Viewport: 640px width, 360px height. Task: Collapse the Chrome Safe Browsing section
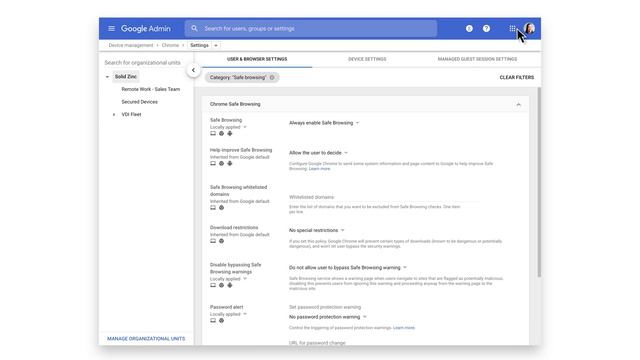point(518,104)
